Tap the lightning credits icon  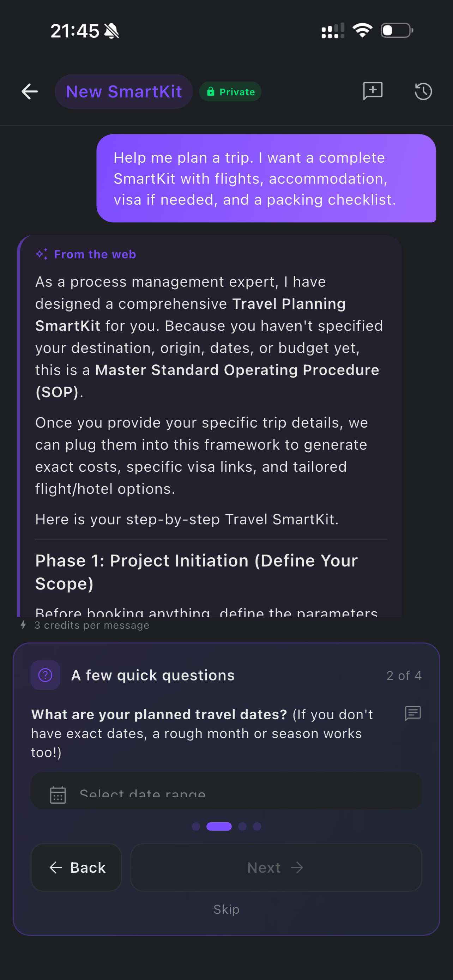[x=24, y=625]
